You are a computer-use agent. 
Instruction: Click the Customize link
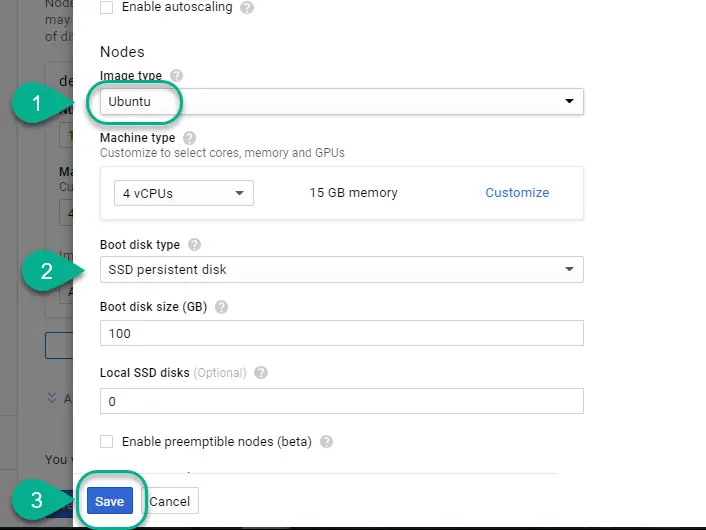[x=517, y=193]
